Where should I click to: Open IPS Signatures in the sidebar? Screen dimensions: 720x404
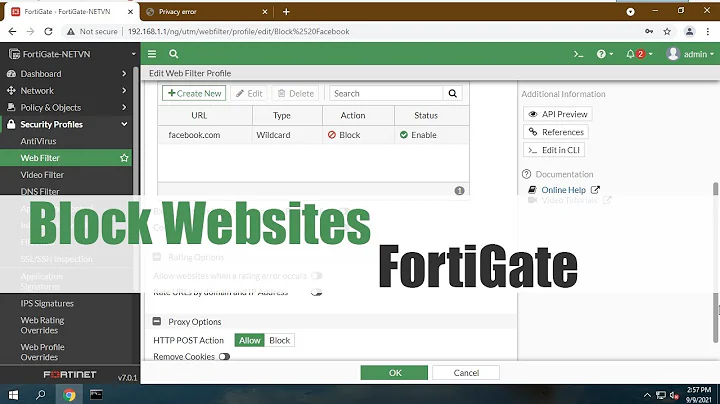(47, 303)
